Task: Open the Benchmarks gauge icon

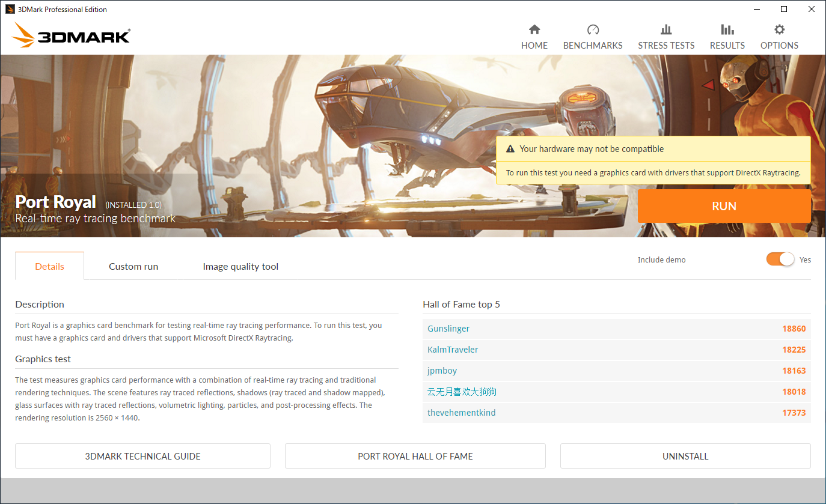Action: pos(593,29)
